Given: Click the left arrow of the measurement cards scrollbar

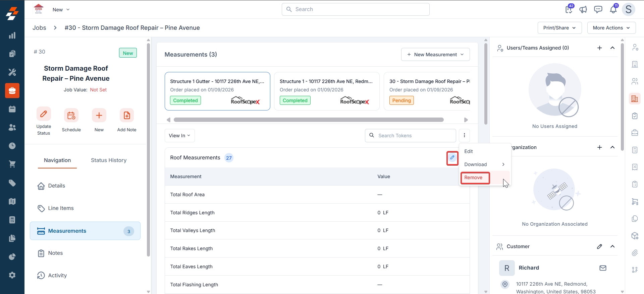Looking at the screenshot, I should [168, 120].
